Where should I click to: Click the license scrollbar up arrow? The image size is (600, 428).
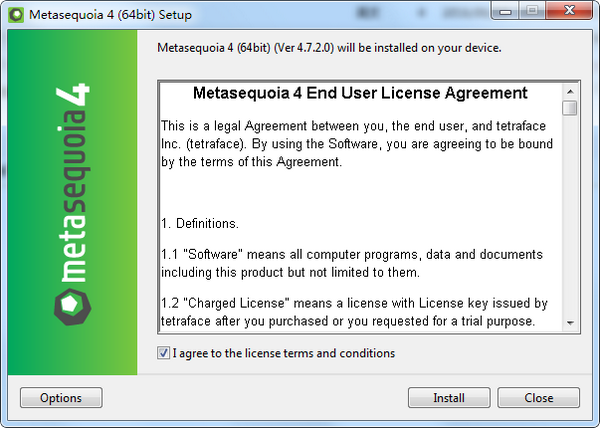569,89
